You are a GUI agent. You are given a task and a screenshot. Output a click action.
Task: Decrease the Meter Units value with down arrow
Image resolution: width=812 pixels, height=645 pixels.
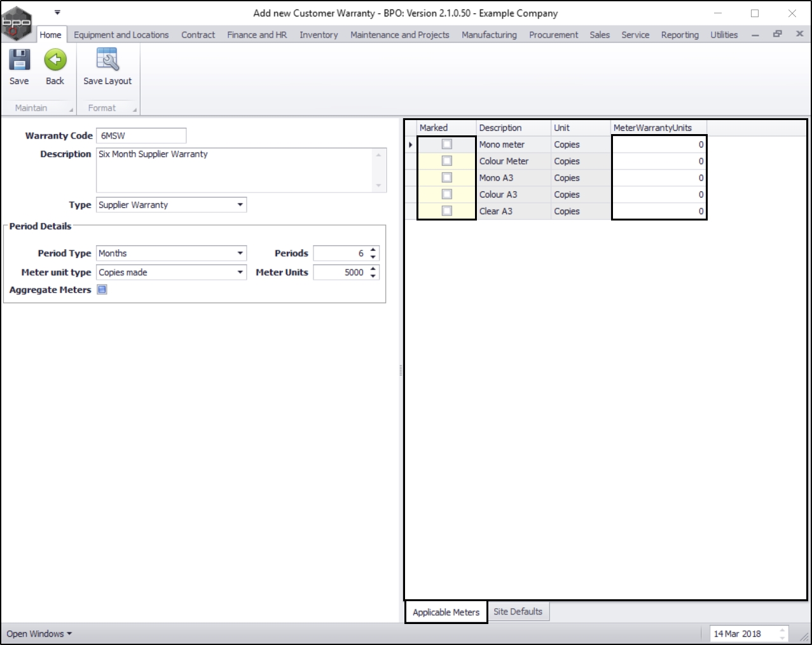(x=373, y=276)
